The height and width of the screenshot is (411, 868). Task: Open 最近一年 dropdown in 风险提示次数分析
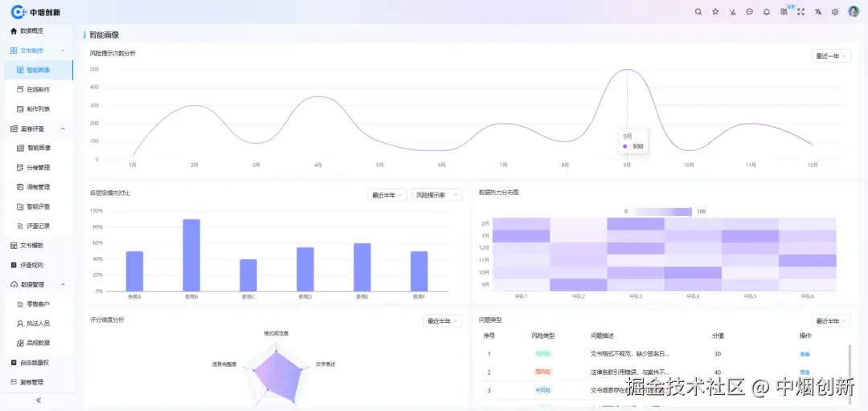click(x=831, y=56)
